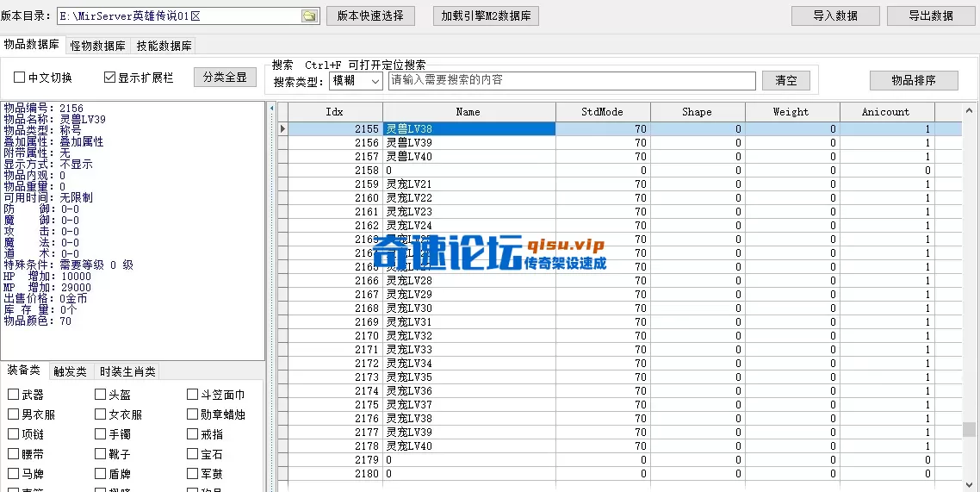Image resolution: width=980 pixels, height=492 pixels.
Task: Tick the 女衣服 checkbox
Action: 100,414
